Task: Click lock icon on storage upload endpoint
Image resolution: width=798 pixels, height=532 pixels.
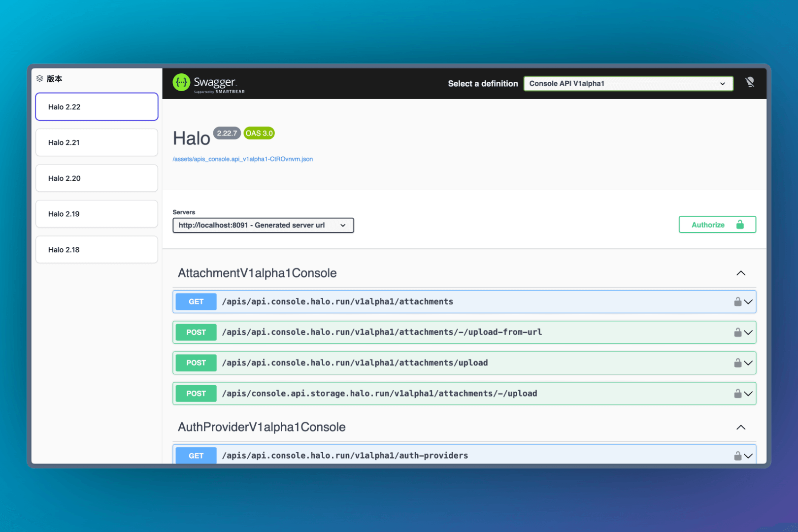Action: coord(737,394)
